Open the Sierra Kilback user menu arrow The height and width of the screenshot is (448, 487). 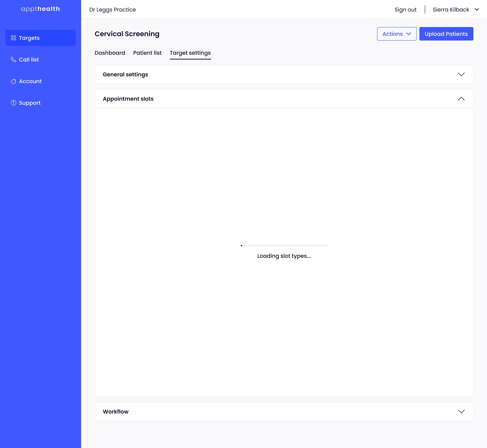pyautogui.click(x=477, y=10)
